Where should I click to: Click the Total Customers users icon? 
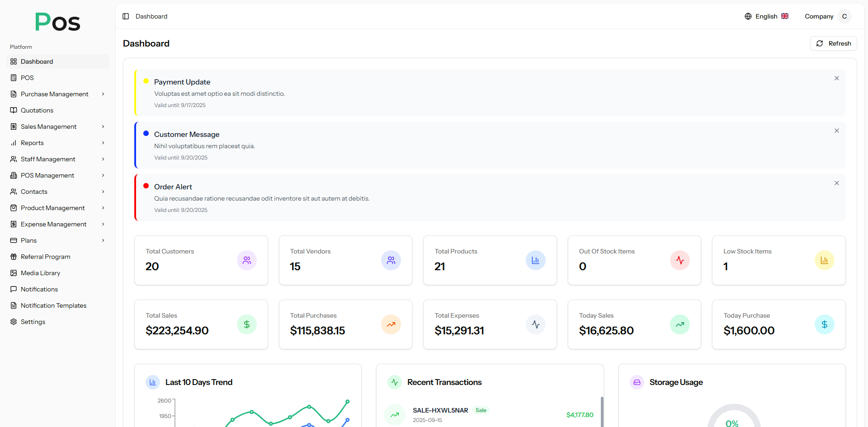(246, 260)
